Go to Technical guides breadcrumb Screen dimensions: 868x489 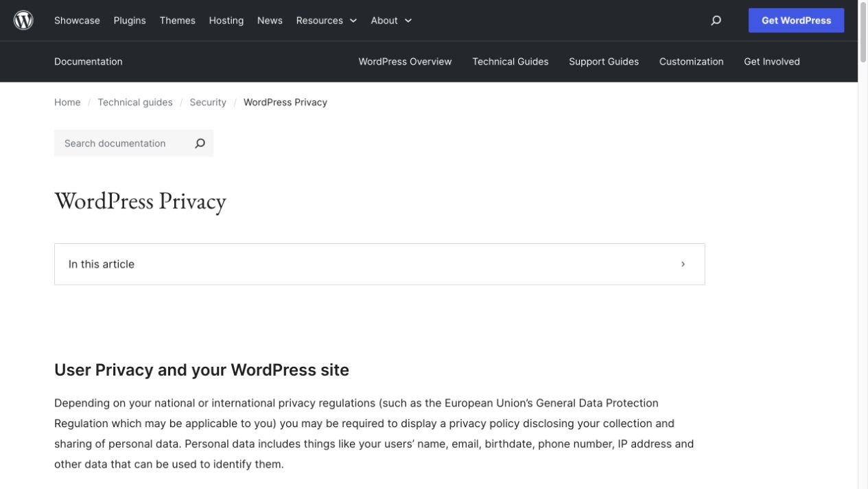click(135, 102)
